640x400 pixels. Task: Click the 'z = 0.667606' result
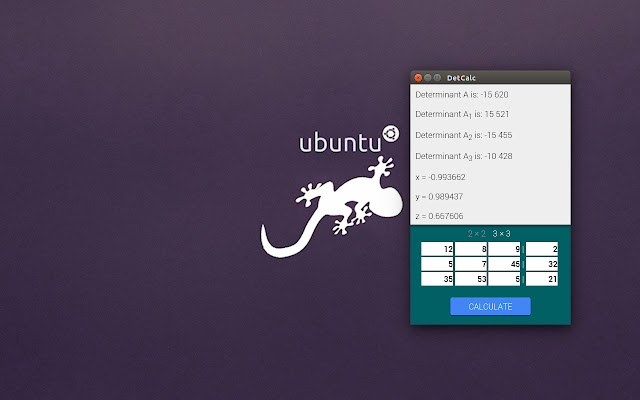point(439,216)
